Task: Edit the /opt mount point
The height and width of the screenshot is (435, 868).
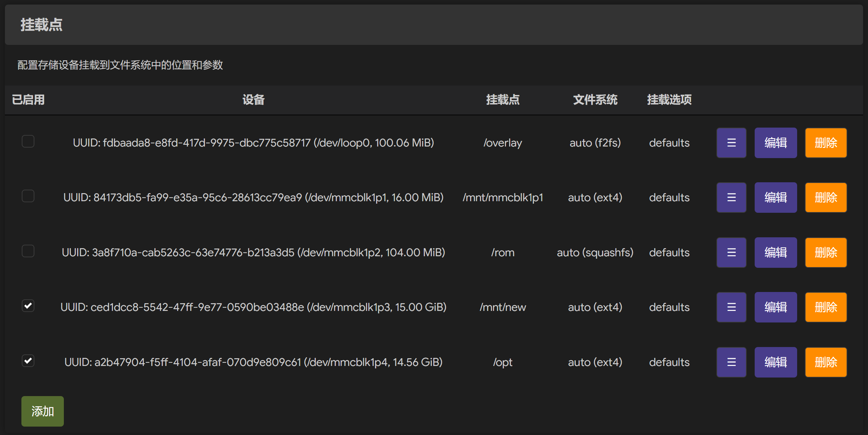Action: pos(775,362)
